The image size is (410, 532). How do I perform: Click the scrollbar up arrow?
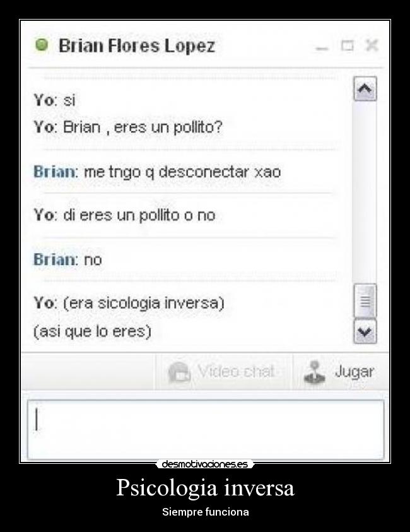(365, 89)
